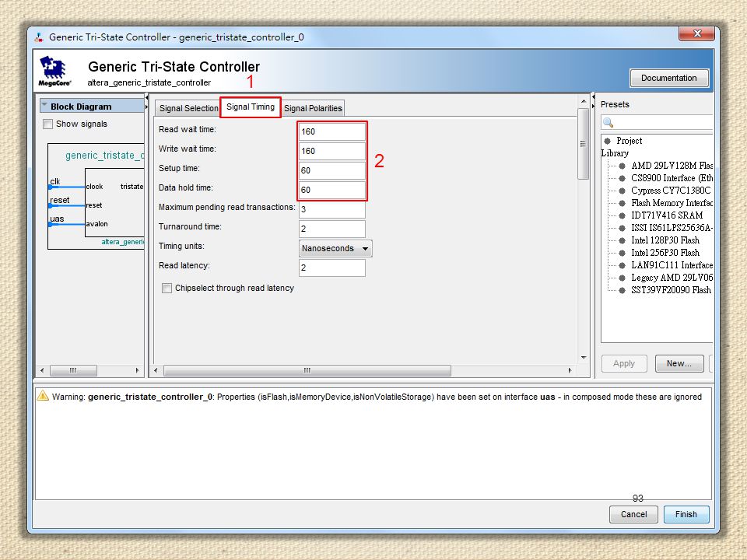The height and width of the screenshot is (560, 747).
Task: Click the MegaCore logo icon
Action: click(x=54, y=71)
